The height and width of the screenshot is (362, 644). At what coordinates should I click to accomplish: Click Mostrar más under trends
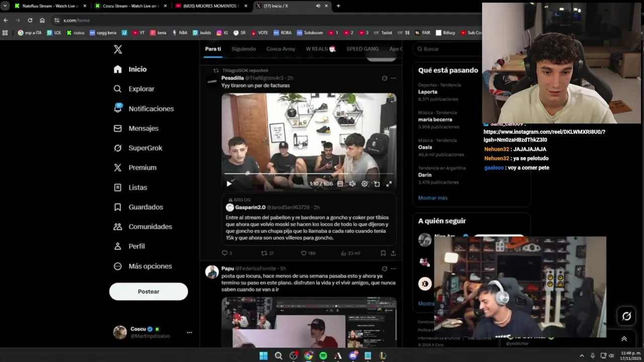[x=433, y=198]
